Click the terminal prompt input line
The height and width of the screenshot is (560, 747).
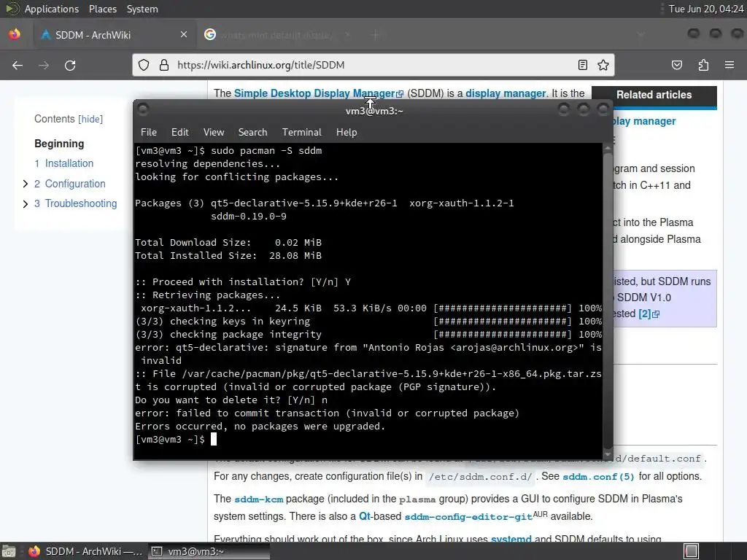pos(368,439)
